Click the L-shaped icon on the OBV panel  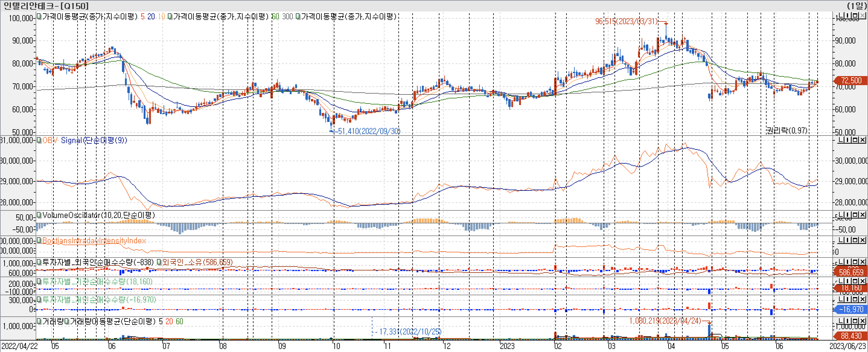click(x=841, y=140)
